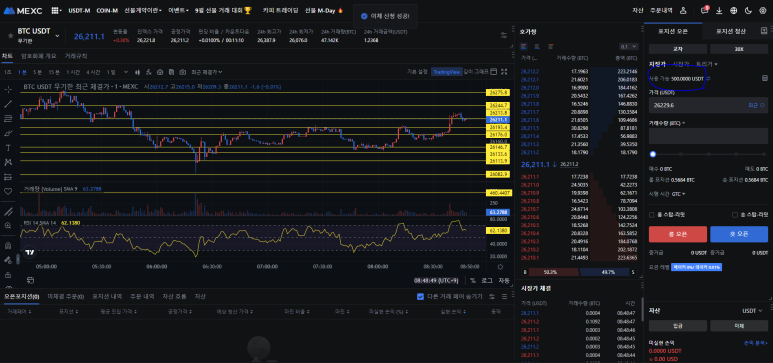Click the quantity input field
The width and height of the screenshot is (773, 363).
pyautogui.click(x=708, y=136)
